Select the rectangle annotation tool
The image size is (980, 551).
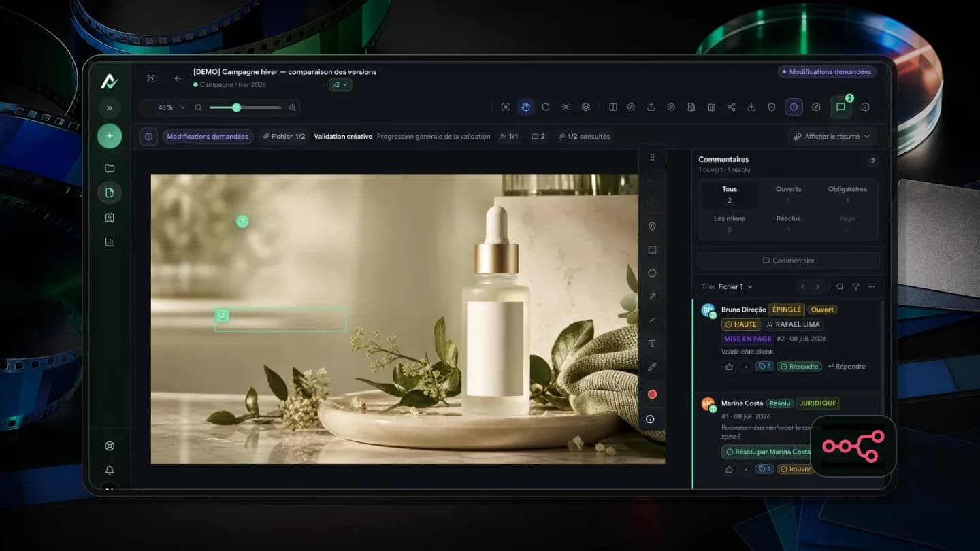pos(652,250)
